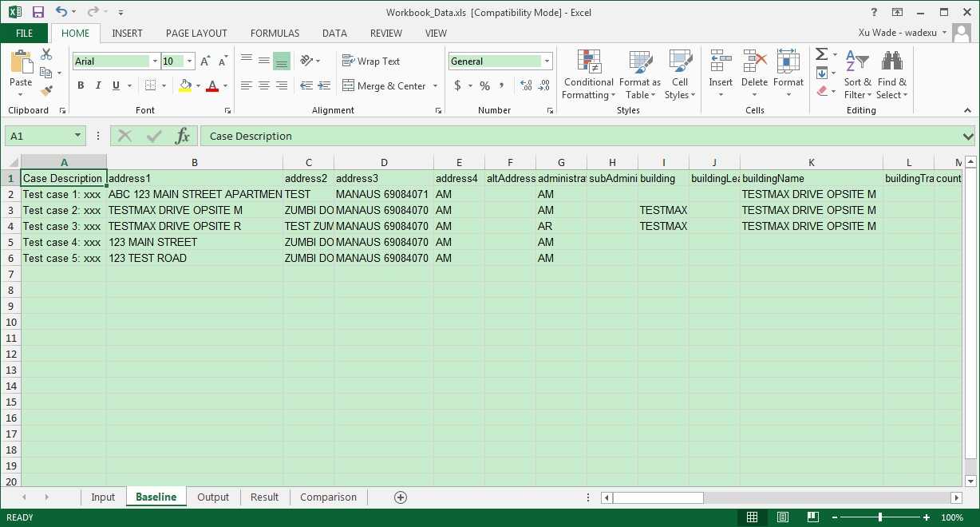Viewport: 980px width, 527px height.
Task: Select the Format Painter brush
Action: (x=46, y=91)
